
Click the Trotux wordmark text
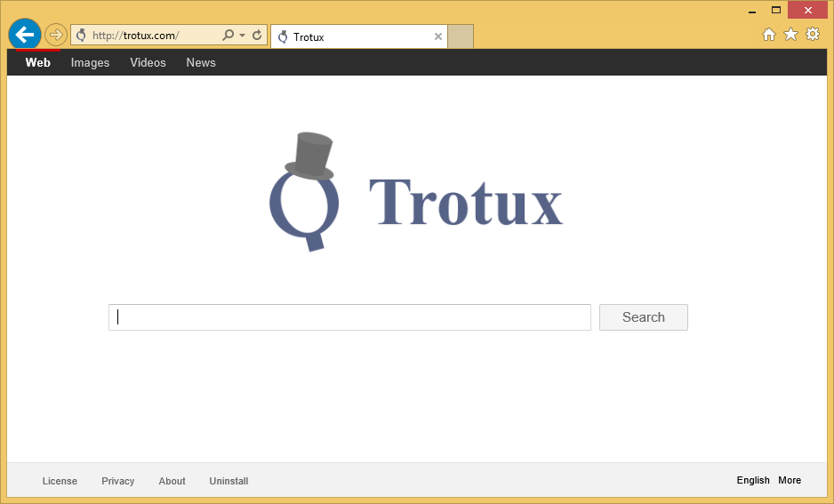[465, 202]
